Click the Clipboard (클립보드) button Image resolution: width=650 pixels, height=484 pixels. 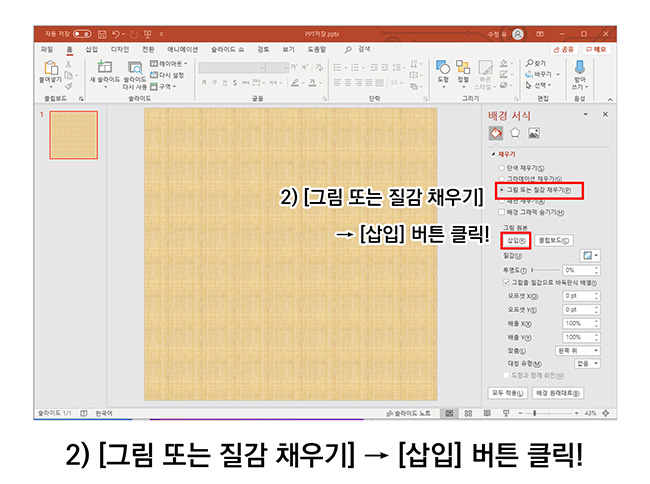click(554, 240)
